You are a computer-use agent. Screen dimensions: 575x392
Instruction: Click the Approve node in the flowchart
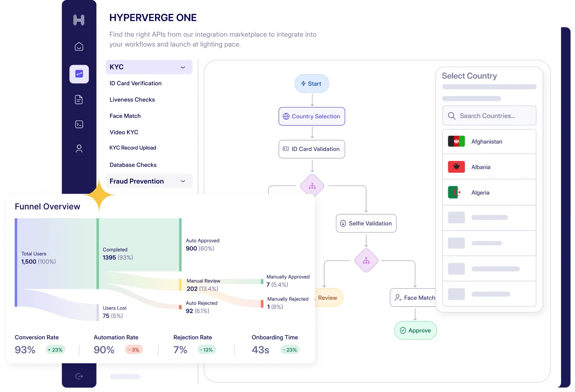pyautogui.click(x=415, y=330)
